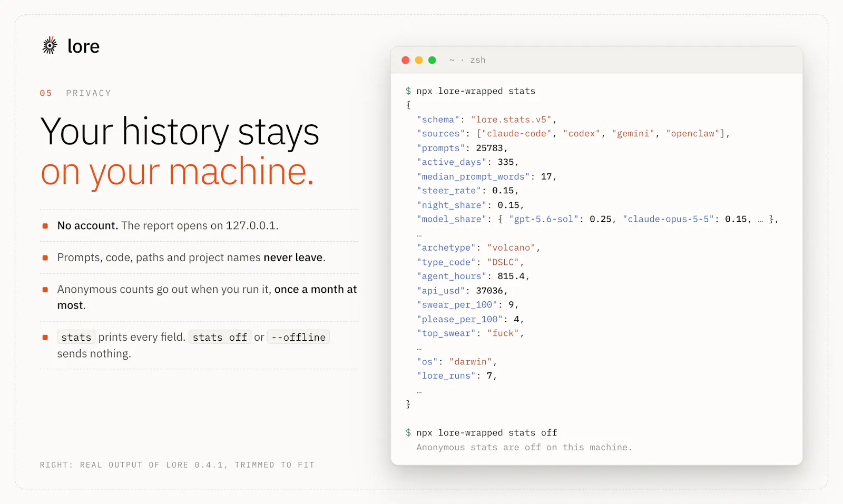The height and width of the screenshot is (504, 843).
Task: Click the footer "RIGHT: REAL OUTPUT OF LORE 0.4.1" caption
Action: click(x=177, y=465)
